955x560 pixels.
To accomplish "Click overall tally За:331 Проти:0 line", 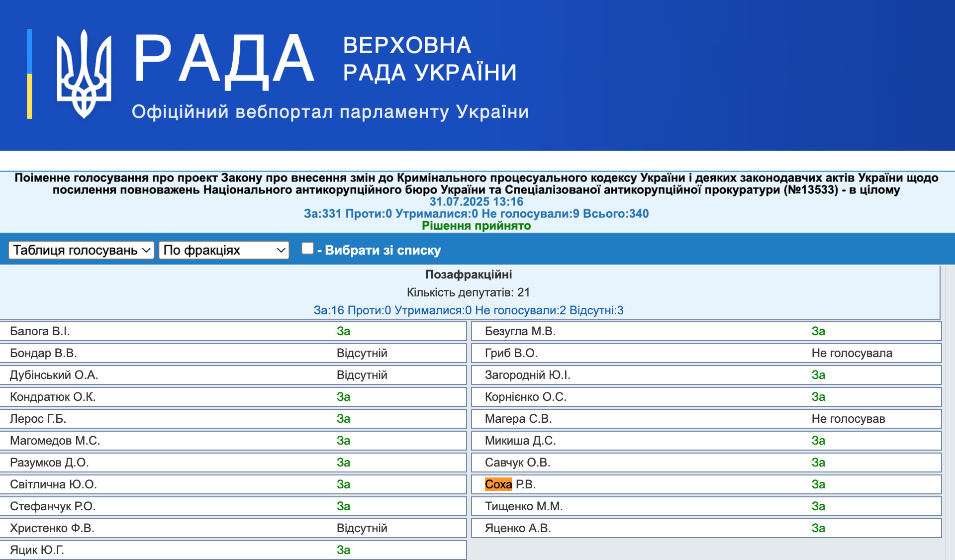I will 477,213.
